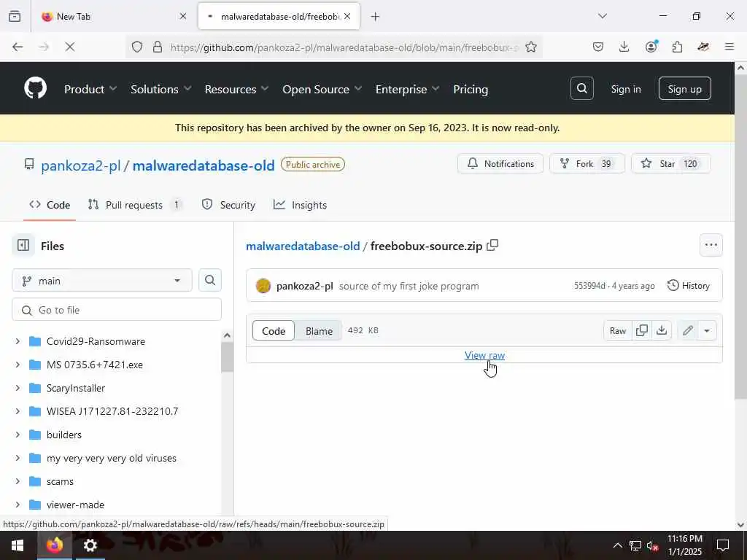Open Firefox View icon in tab bar
The height and width of the screenshot is (560, 747).
pos(15,16)
